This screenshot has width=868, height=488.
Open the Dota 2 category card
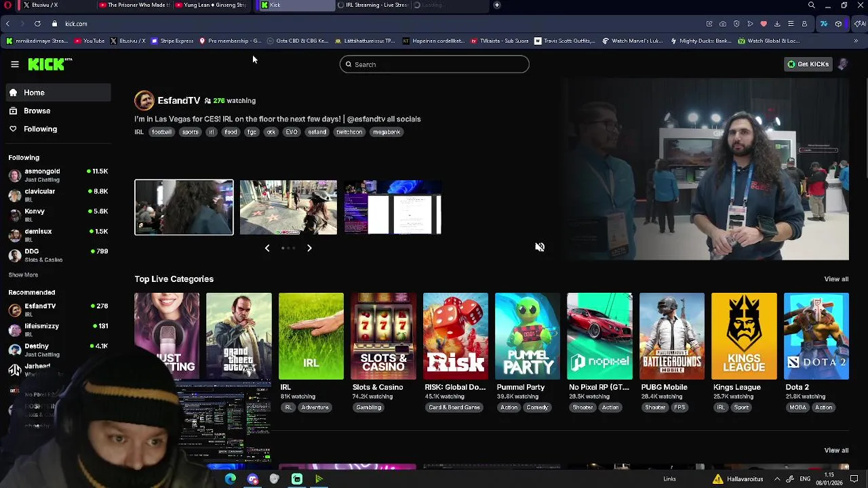tap(816, 336)
